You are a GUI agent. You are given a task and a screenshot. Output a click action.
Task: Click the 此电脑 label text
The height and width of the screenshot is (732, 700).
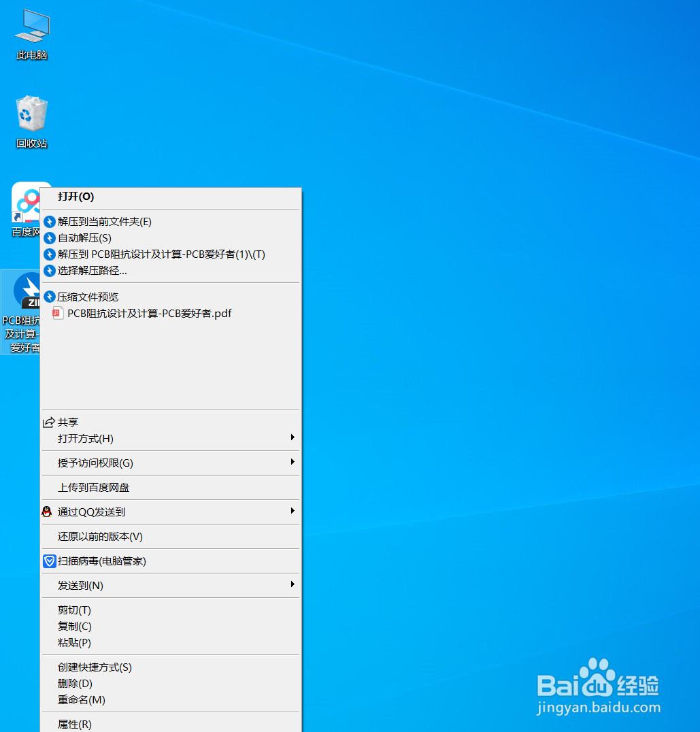click(32, 55)
